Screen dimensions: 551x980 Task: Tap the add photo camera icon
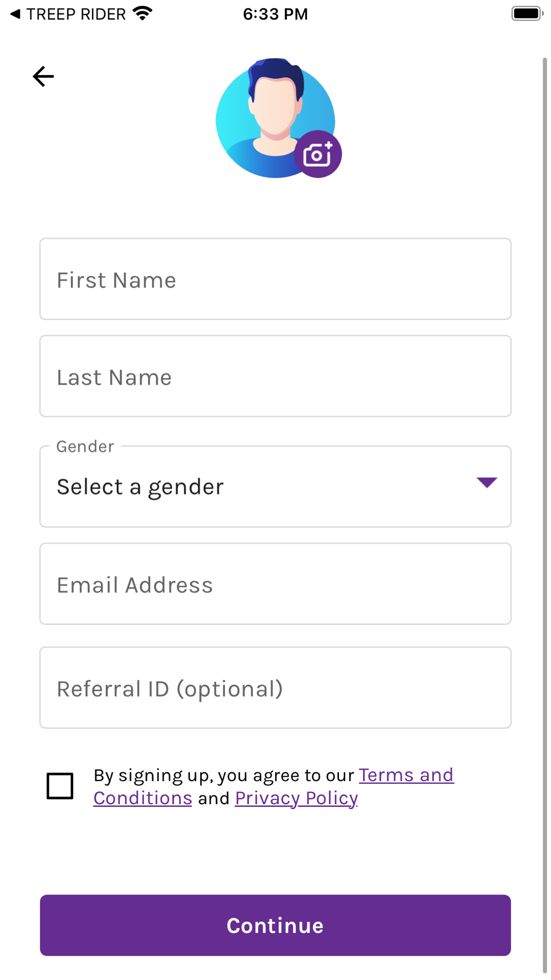[318, 154]
